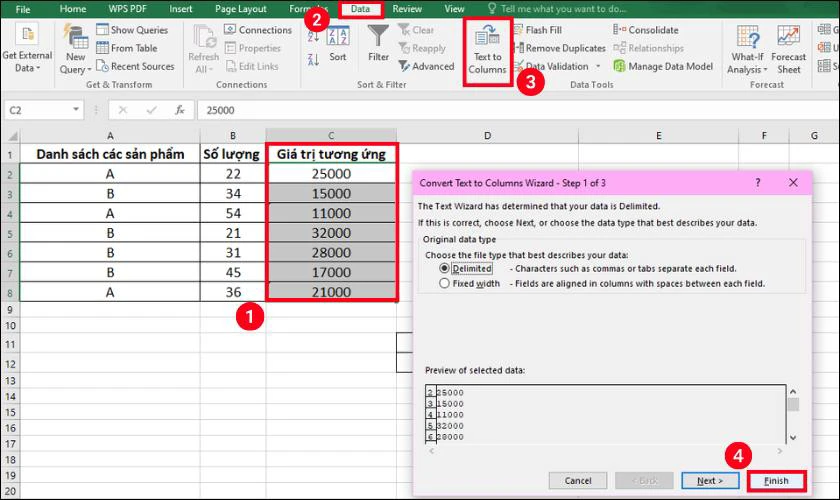
Task: Click the cell Danh sách các sản phẩm
Action: (110, 154)
